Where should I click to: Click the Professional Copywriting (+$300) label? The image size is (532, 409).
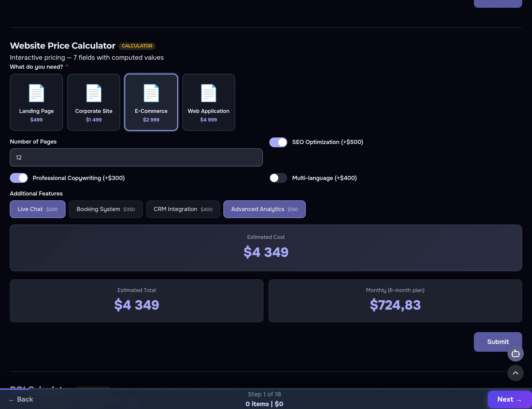click(x=79, y=178)
